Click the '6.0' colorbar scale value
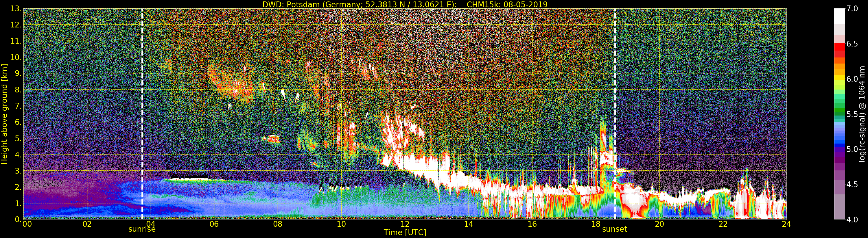Image resolution: width=868 pixels, height=238 pixels. [x=852, y=79]
